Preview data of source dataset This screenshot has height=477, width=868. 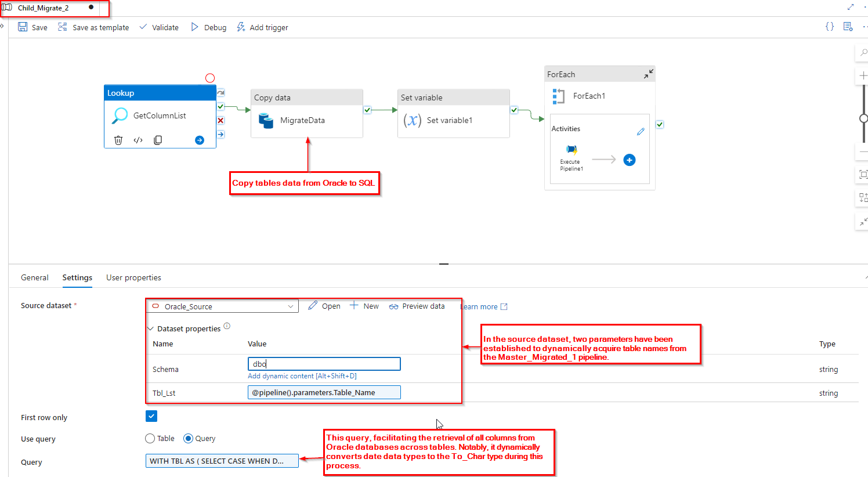click(x=417, y=306)
